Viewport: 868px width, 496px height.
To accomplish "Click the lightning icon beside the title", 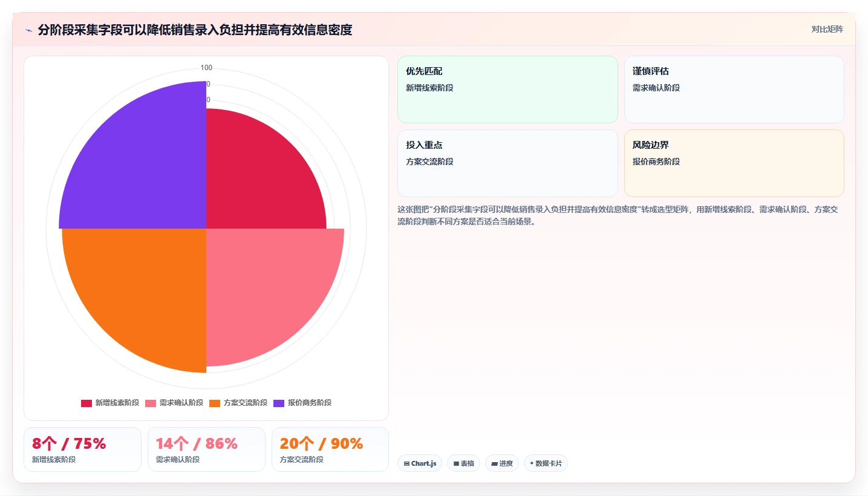I will tap(28, 30).
